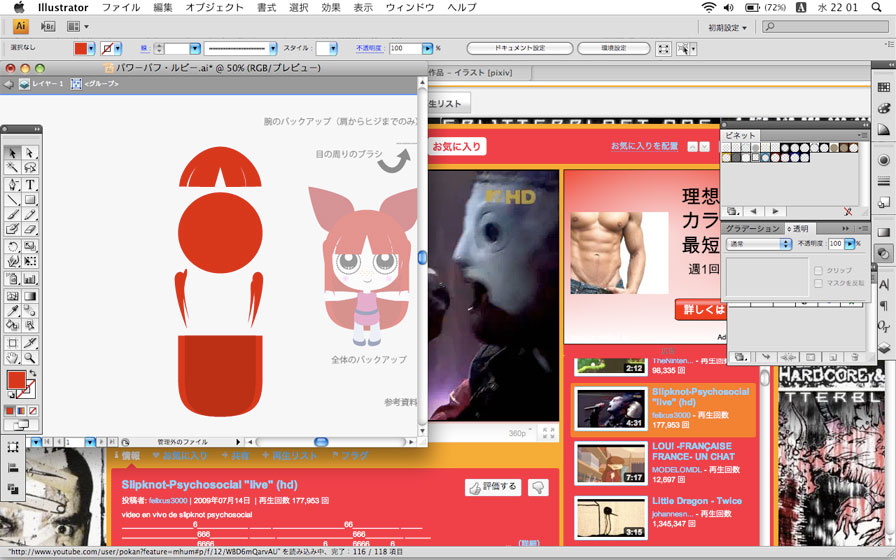Open Little Dragon - Twice video link
896x560 pixels.
697,501
